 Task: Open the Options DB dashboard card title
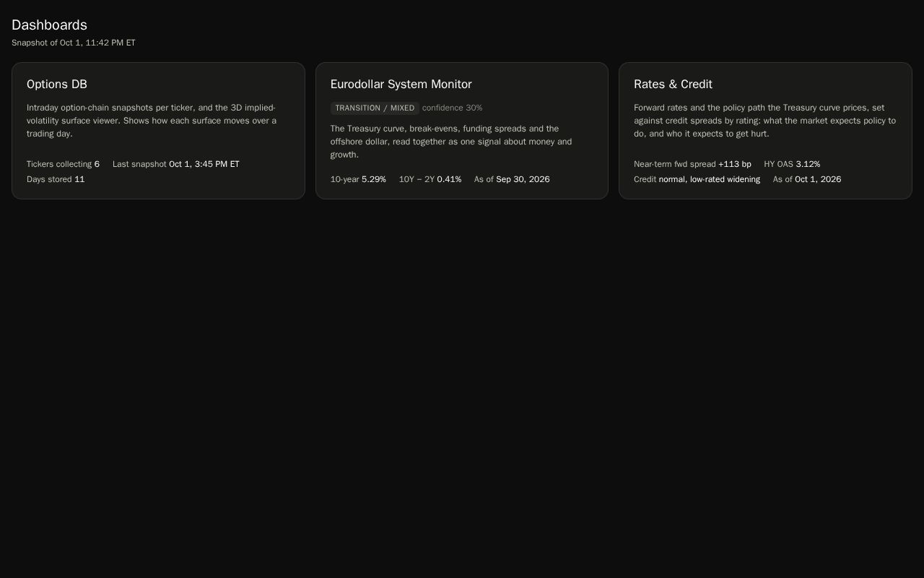57,85
